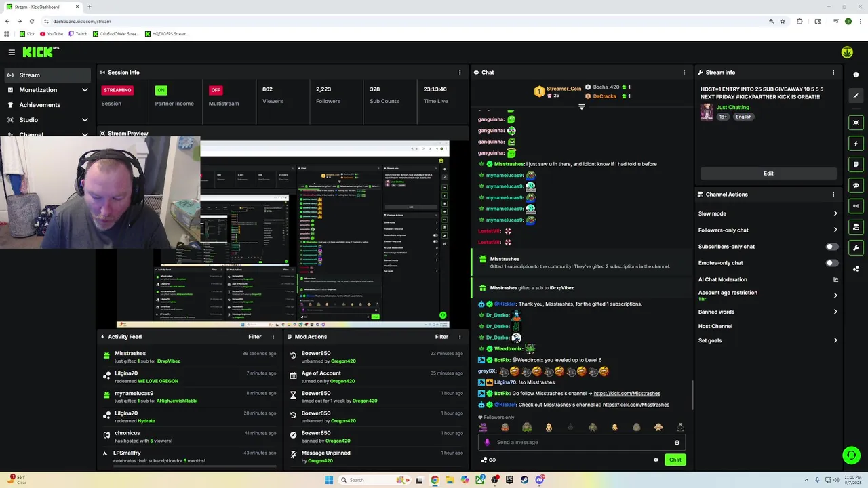
Task: Open chat settings gear icon
Action: tap(656, 460)
